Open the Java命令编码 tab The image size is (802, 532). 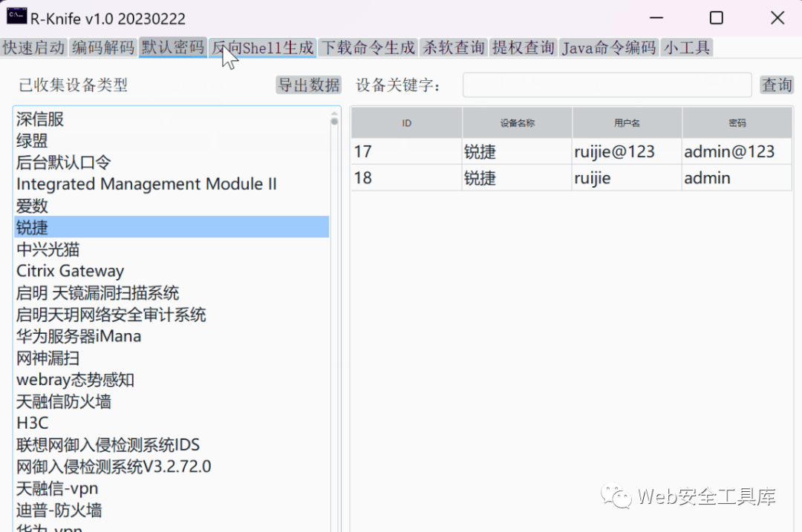coord(609,47)
